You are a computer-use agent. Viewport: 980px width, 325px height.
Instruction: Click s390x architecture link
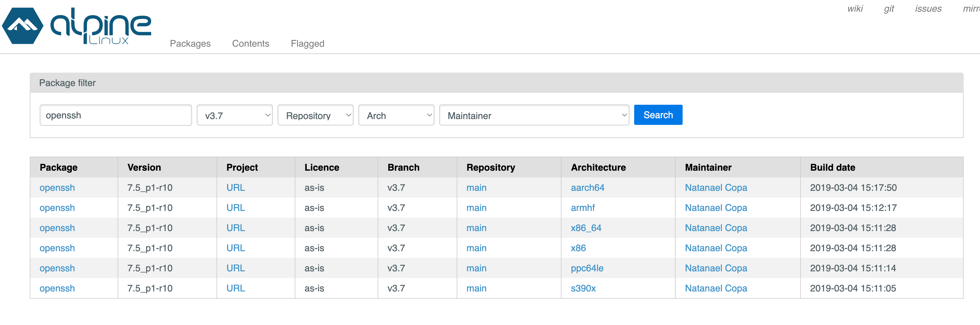point(583,289)
